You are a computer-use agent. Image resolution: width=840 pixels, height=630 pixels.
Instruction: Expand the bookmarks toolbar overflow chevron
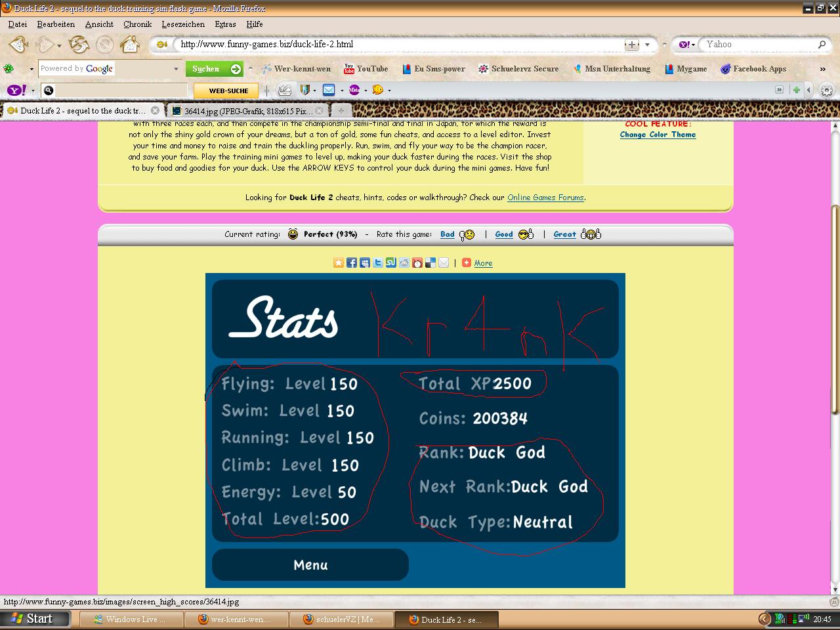click(822, 69)
